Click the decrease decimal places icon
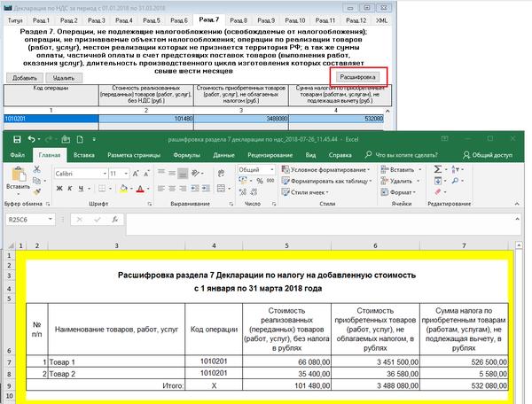The image size is (532, 404). coord(254,192)
